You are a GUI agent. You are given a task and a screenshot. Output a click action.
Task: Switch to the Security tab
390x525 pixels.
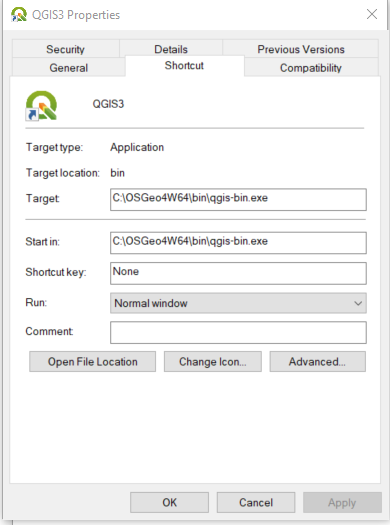pyautogui.click(x=66, y=49)
